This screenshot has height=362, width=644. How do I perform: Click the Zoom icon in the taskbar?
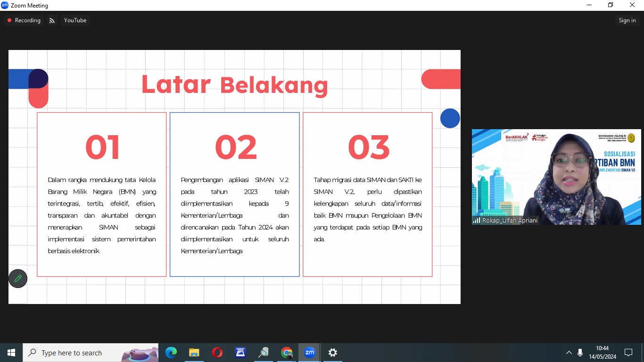309,353
